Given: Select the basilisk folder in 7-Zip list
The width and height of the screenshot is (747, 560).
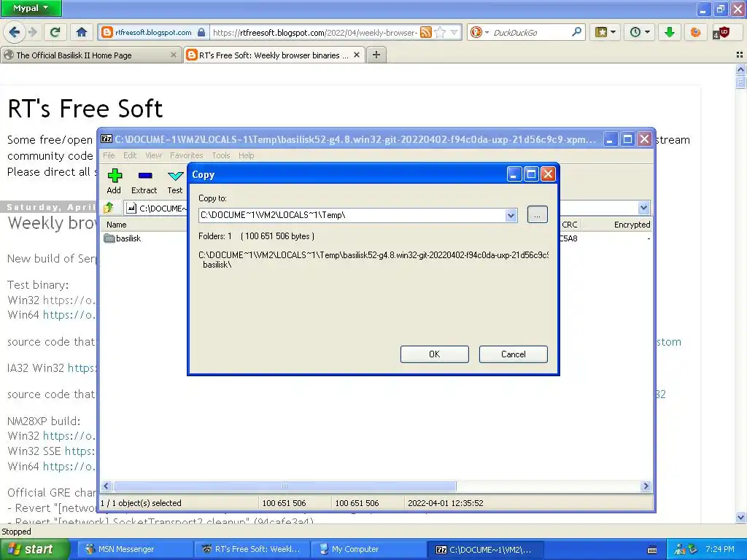Looking at the screenshot, I should [123, 238].
